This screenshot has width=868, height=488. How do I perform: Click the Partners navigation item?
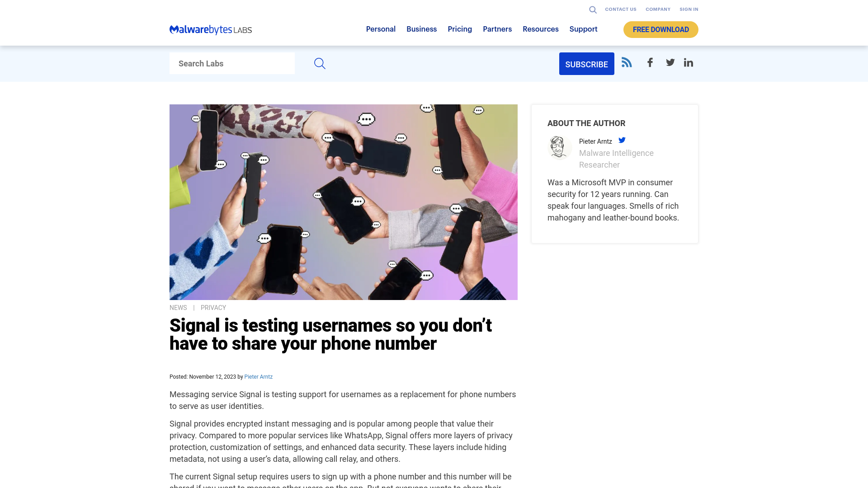[497, 28]
